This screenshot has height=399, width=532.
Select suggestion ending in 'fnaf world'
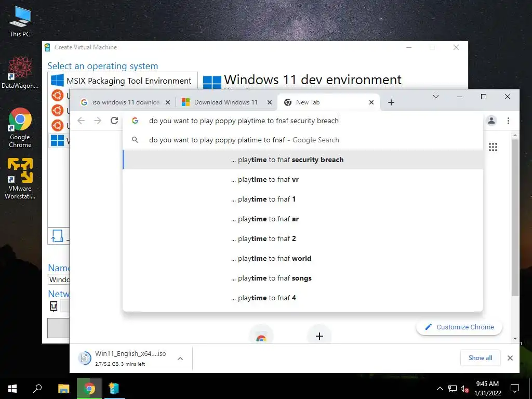coord(303,258)
